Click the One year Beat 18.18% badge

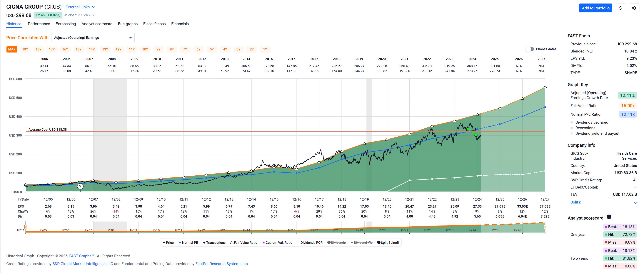[620, 227]
